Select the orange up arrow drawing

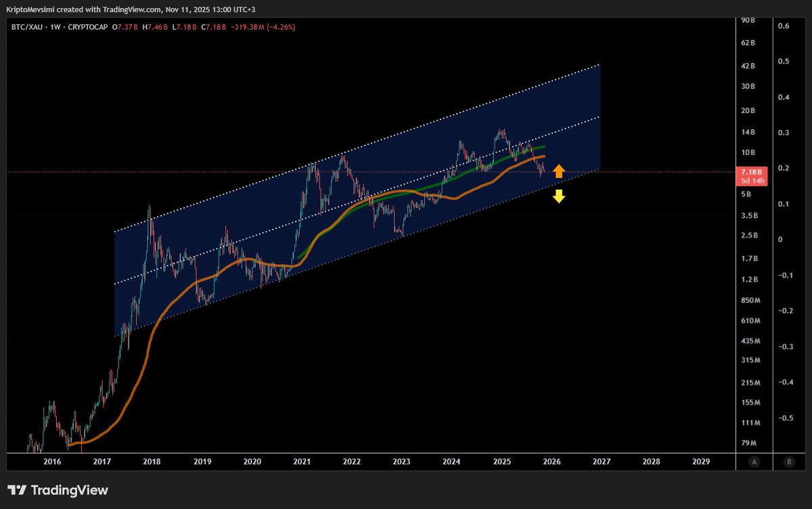(x=558, y=171)
